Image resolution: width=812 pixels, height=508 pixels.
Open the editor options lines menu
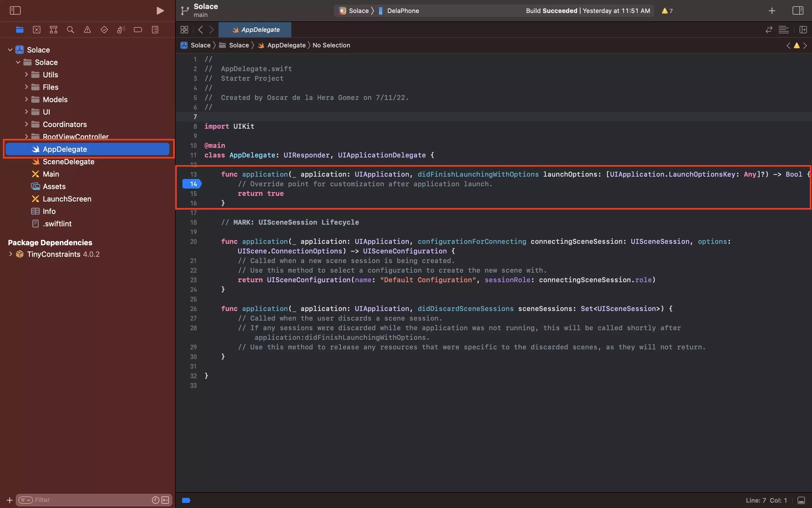click(x=784, y=30)
